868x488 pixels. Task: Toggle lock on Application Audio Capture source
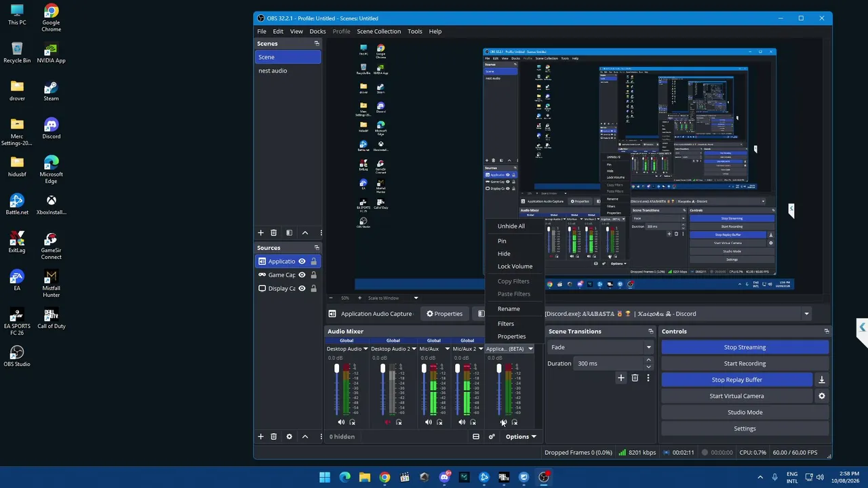coord(313,262)
